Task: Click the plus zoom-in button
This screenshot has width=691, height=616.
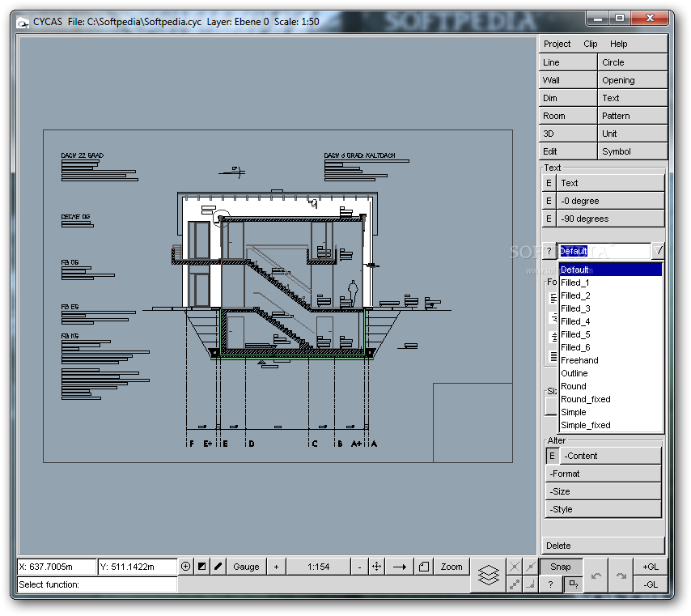Action: coord(276,567)
